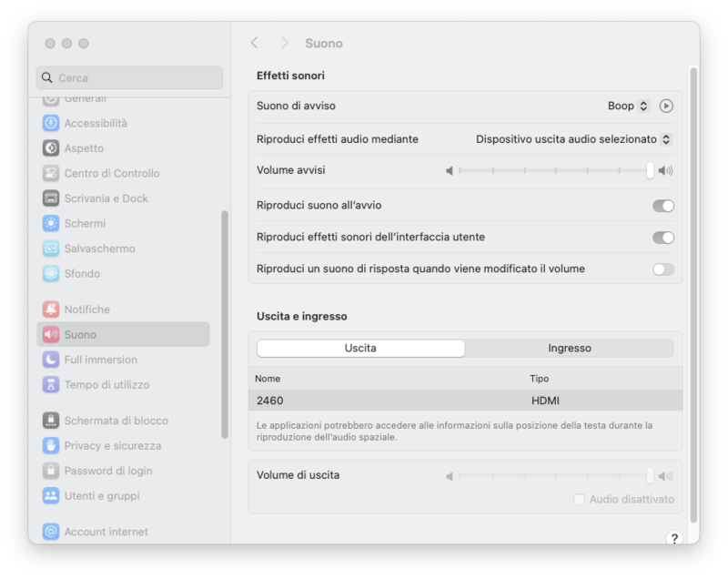This screenshot has width=728, height=579.
Task: Go back with the left chevron
Action: point(255,43)
